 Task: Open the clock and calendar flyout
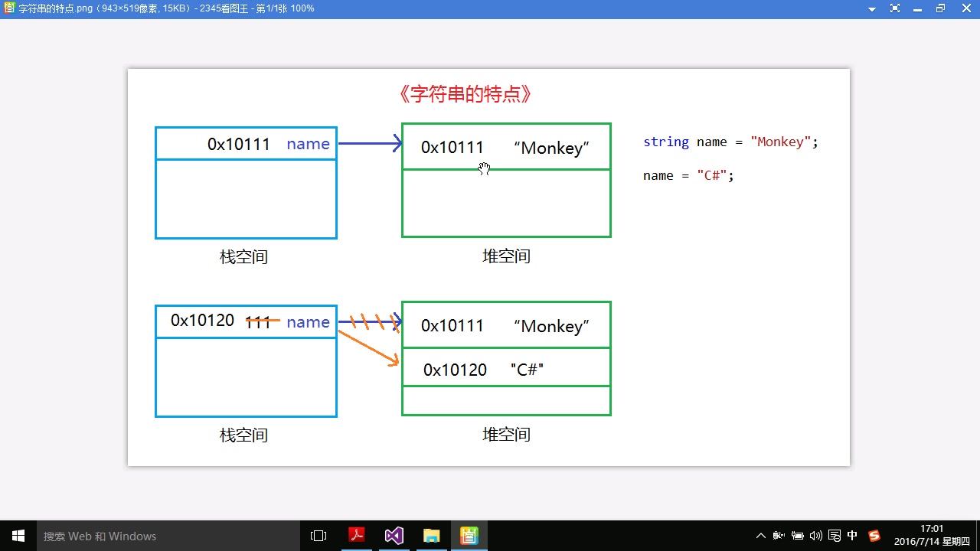(932, 536)
